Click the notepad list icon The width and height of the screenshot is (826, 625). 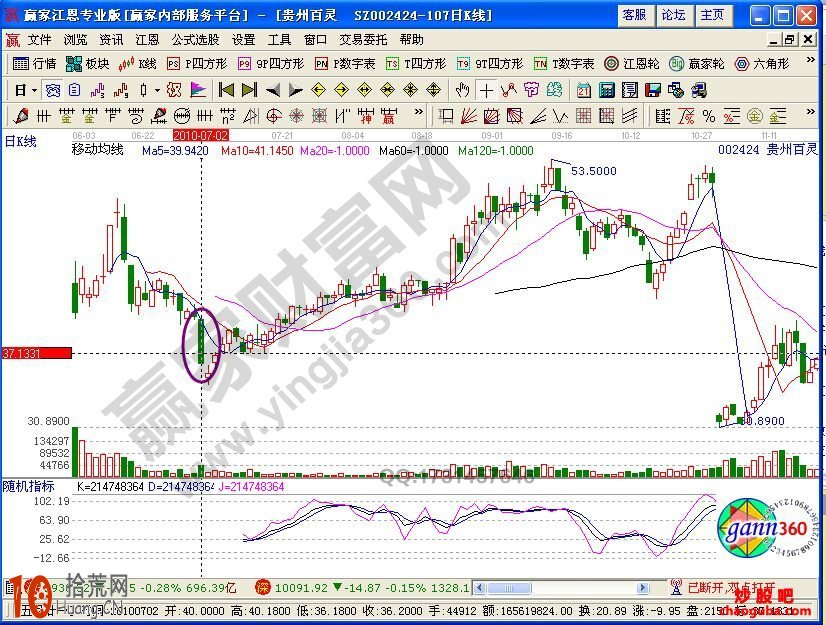(x=75, y=91)
